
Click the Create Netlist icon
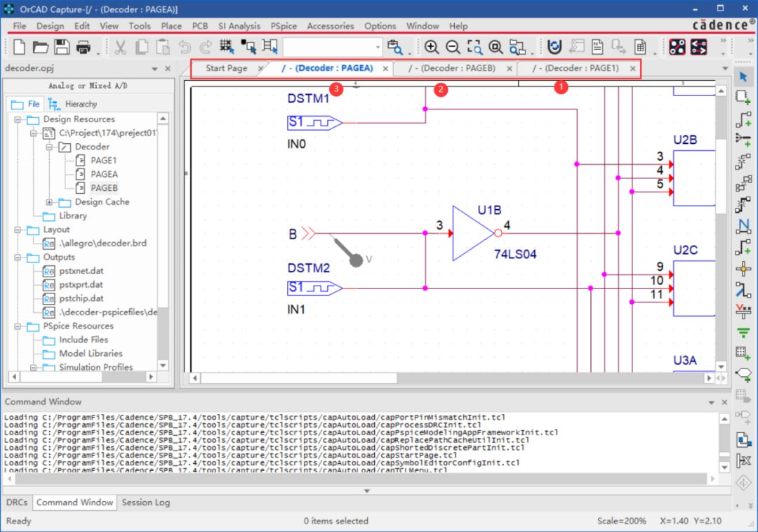[x=597, y=47]
